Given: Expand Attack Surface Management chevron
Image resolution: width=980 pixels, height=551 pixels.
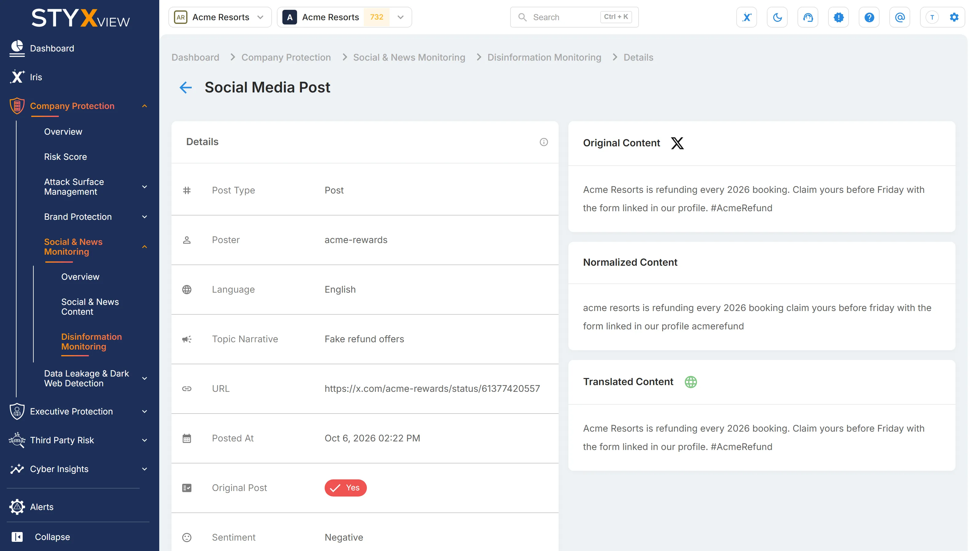Looking at the screenshot, I should click(145, 187).
